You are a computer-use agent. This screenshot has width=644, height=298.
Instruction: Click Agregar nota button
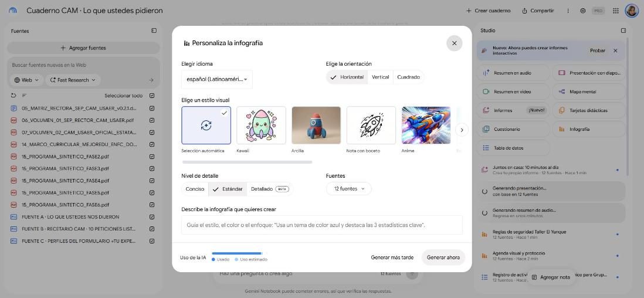(551, 277)
